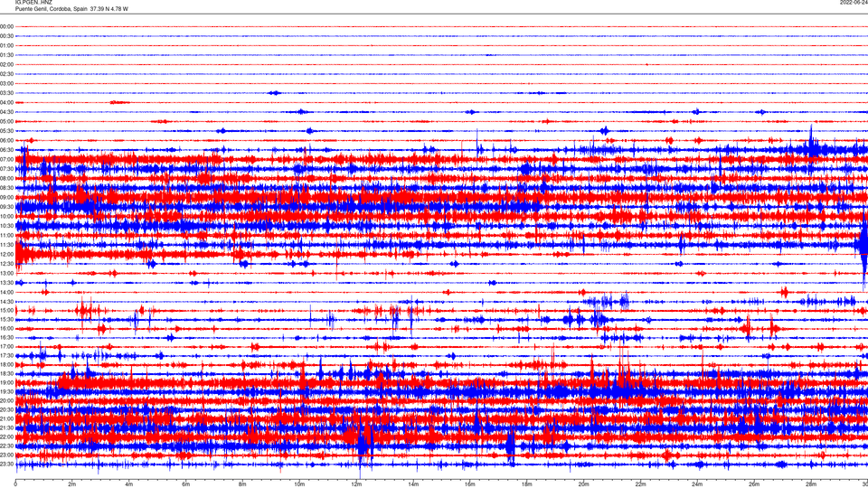Click the 20m tick label on the minutes axis
This screenshot has width=868, height=488.
(x=584, y=484)
